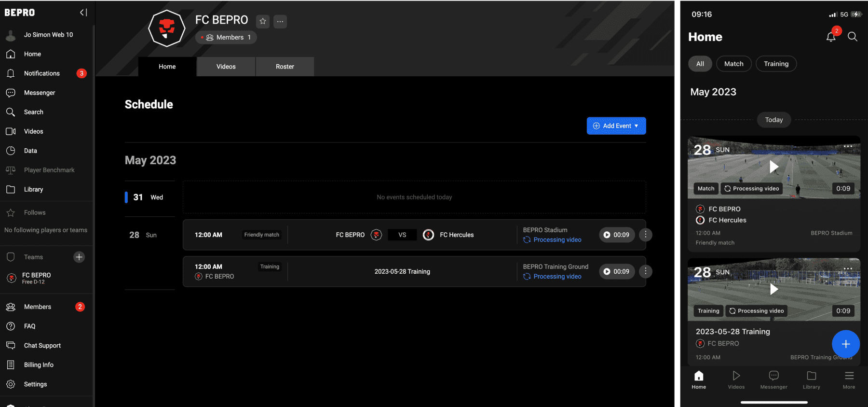This screenshot has width=868, height=407.
Task: Open more options for FC Hercules match
Action: [x=646, y=235]
